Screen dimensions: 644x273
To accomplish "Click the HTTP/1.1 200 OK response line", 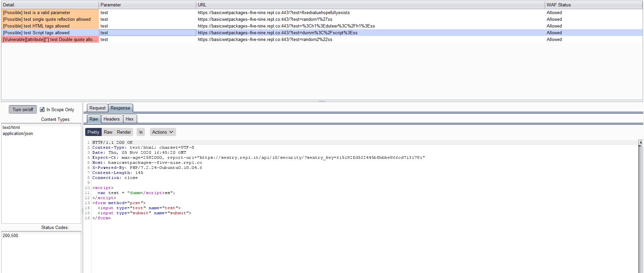I will 112,142.
